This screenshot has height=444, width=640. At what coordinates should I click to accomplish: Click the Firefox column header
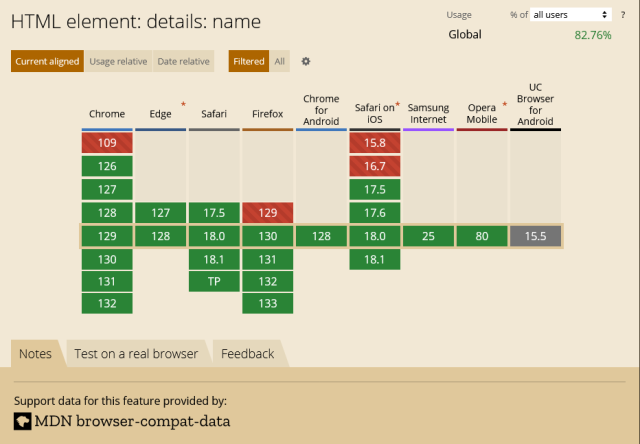pyautogui.click(x=267, y=114)
